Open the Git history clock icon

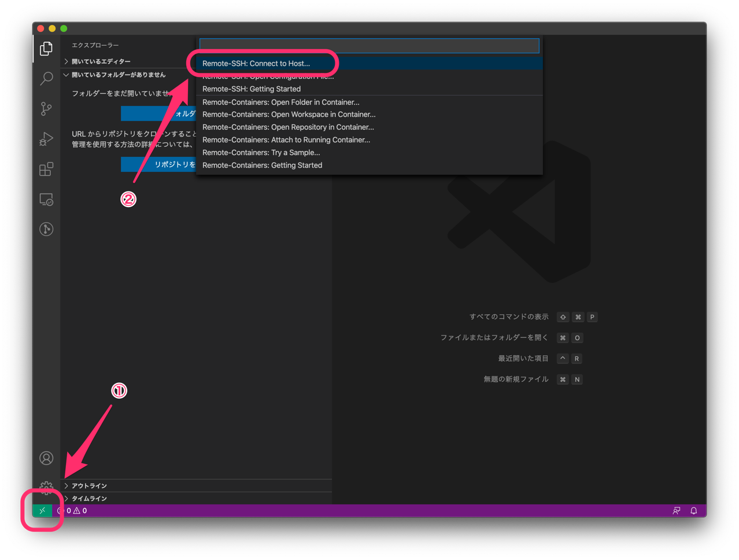[46, 229]
